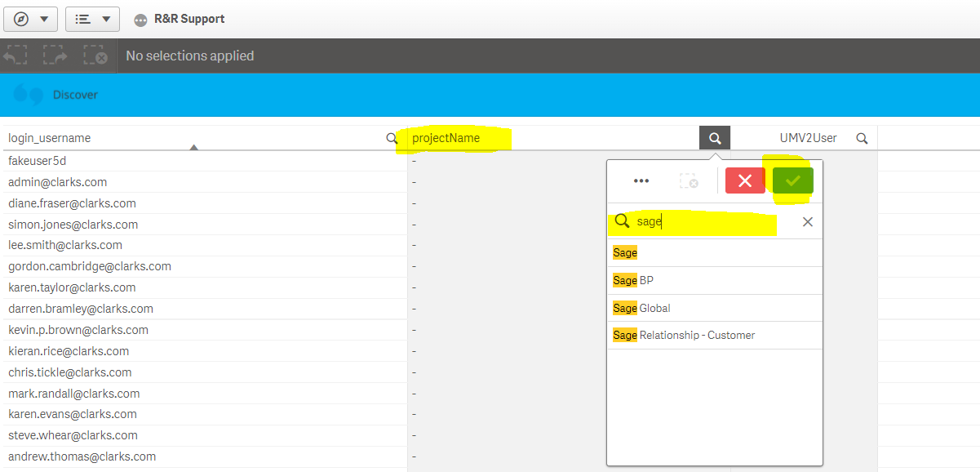Open the list view options dropdown
Screen dimensions: 980x472
pos(92,19)
